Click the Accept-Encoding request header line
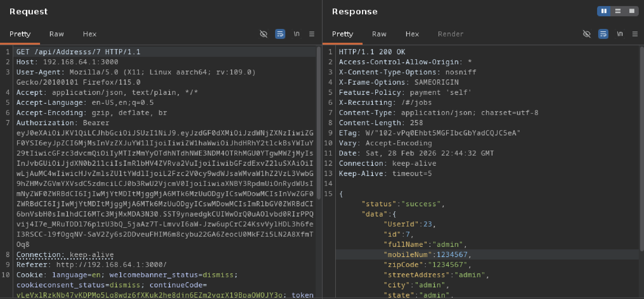Screen dimensions: 644x299 point(92,113)
